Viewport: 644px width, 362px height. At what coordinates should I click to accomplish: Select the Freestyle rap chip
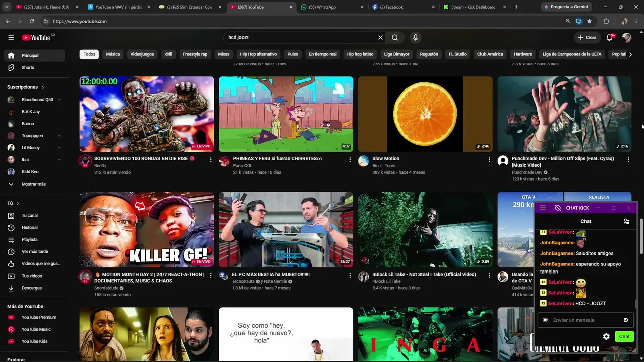tap(195, 54)
